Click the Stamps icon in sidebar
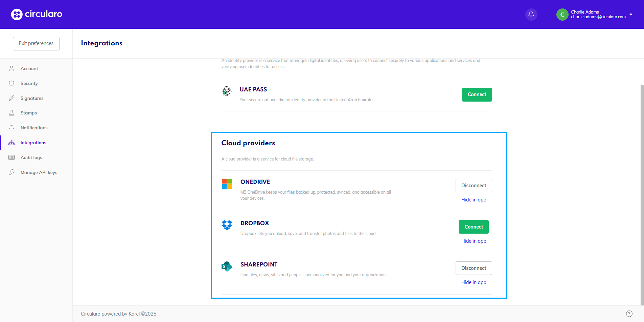644x322 pixels. 11,113
